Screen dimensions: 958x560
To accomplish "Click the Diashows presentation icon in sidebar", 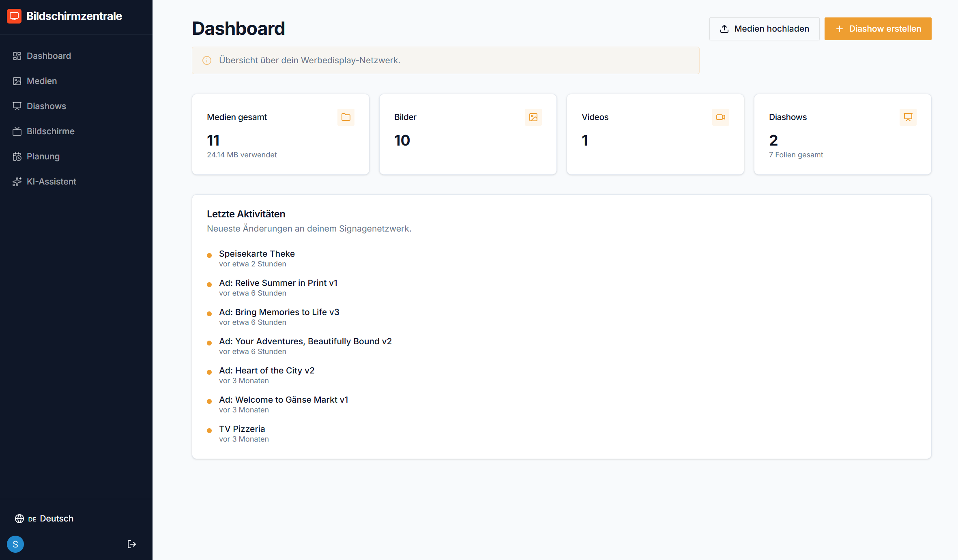I will [x=17, y=106].
